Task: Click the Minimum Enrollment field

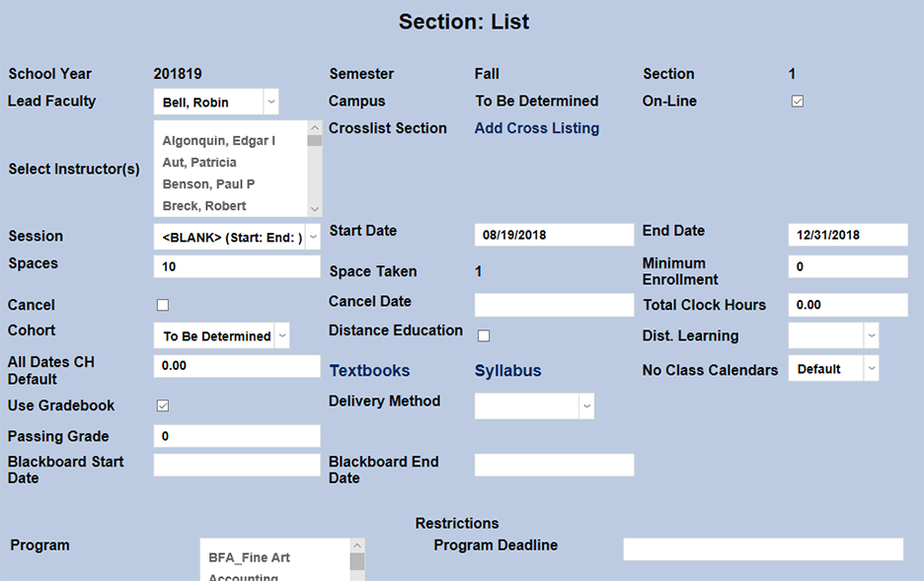Action: tap(847, 266)
